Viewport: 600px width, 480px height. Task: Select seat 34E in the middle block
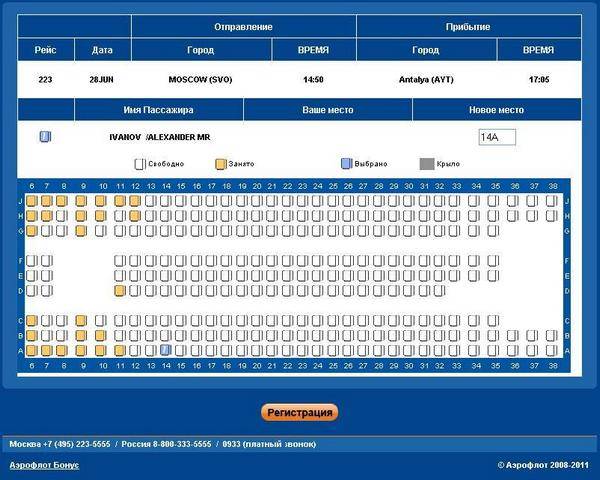pyautogui.click(x=472, y=276)
